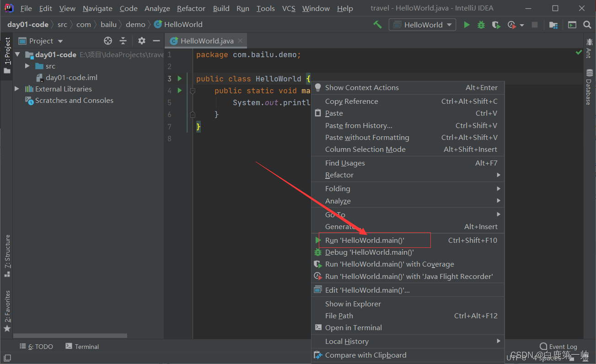This screenshot has height=364, width=596.
Task: Open the Analyze submenu in context menu
Action: 408,201
